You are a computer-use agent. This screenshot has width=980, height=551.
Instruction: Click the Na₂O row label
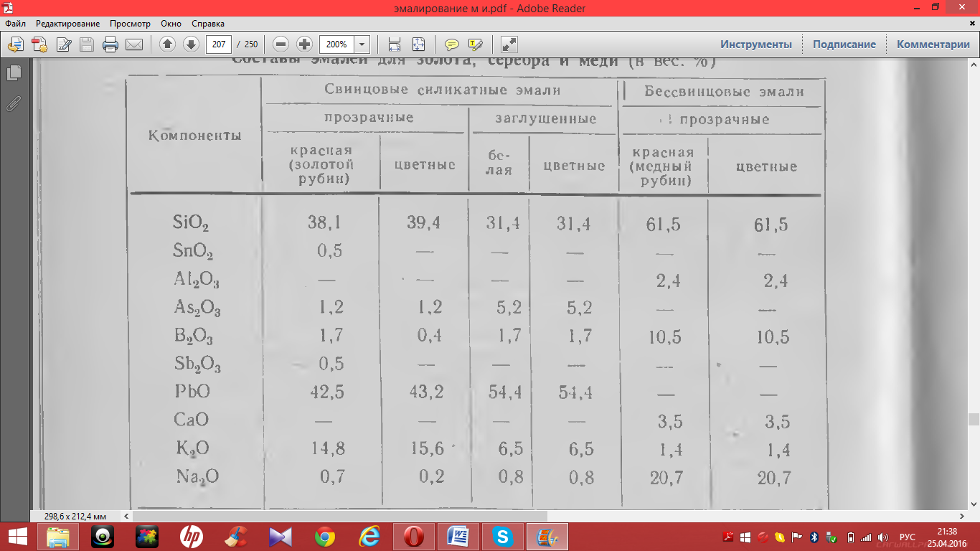tap(197, 477)
